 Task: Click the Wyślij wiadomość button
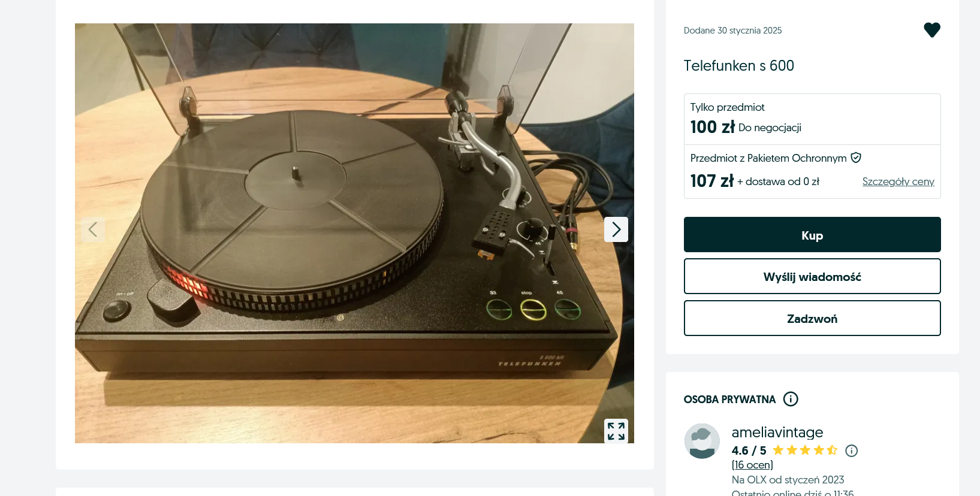pos(812,277)
